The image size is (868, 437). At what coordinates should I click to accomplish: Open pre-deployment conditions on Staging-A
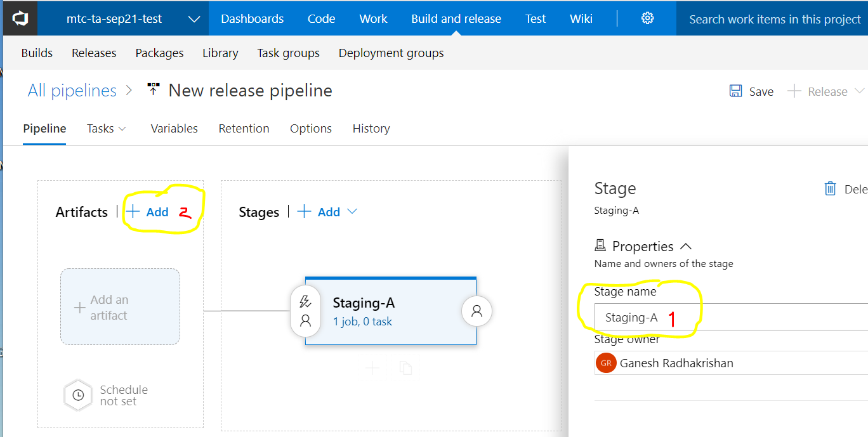coord(305,311)
